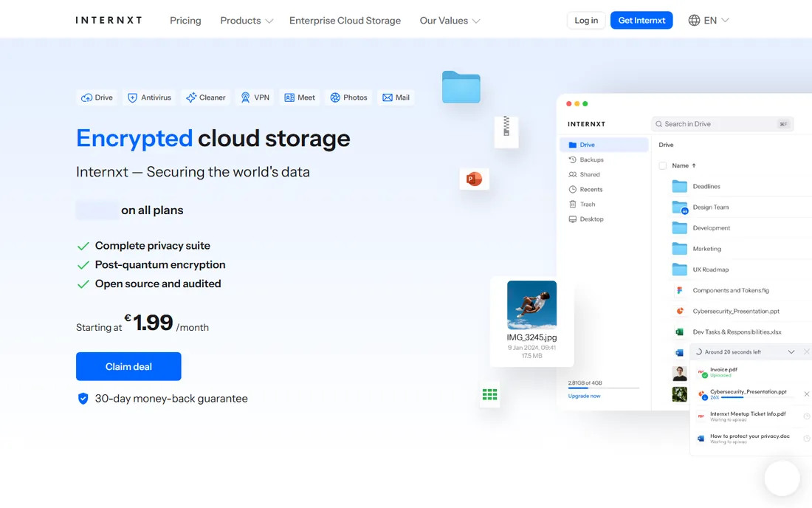Select the Meet product chip

[300, 97]
